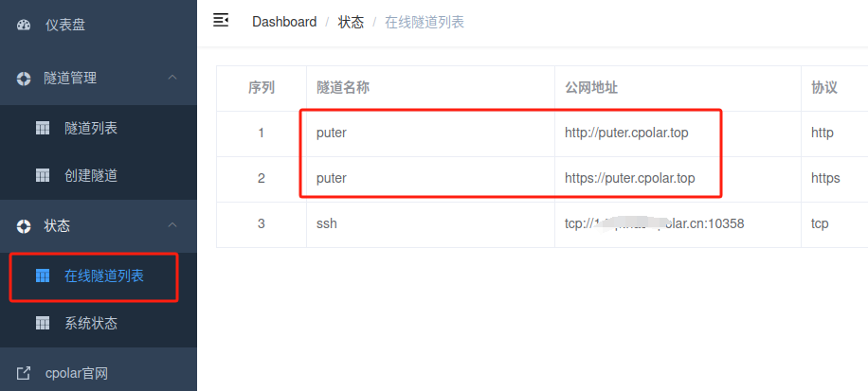The width and height of the screenshot is (868, 391).
Task: Click the 隧道名称 column header
Action: 343,88
